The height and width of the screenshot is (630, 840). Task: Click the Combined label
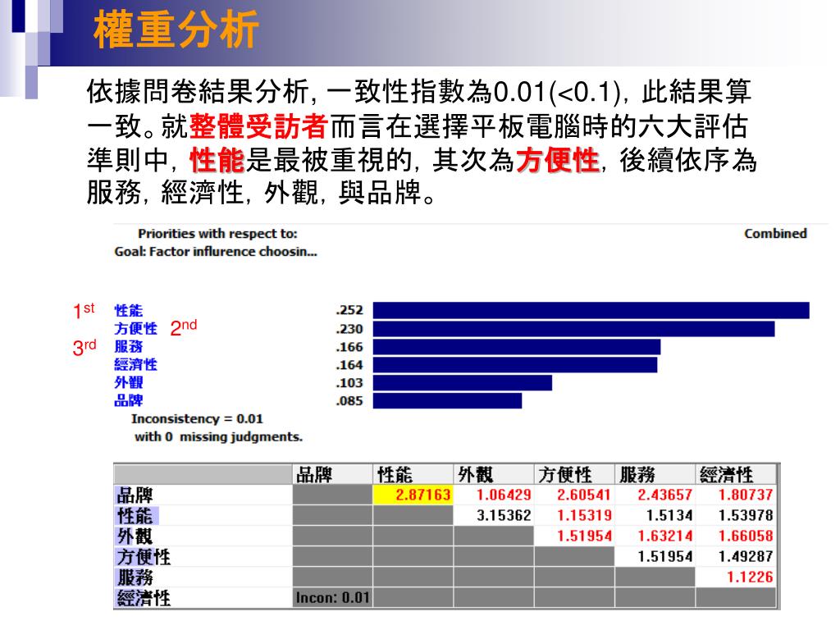[x=775, y=234]
